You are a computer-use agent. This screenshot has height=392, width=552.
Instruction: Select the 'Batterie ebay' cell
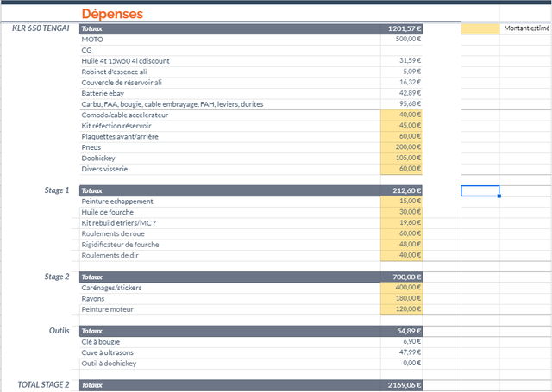point(230,93)
